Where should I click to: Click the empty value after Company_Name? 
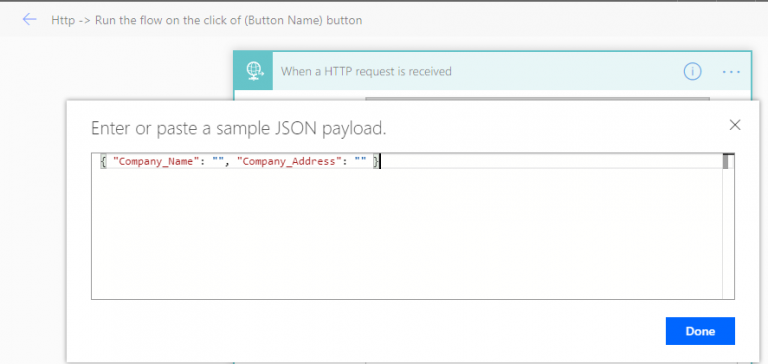218,162
